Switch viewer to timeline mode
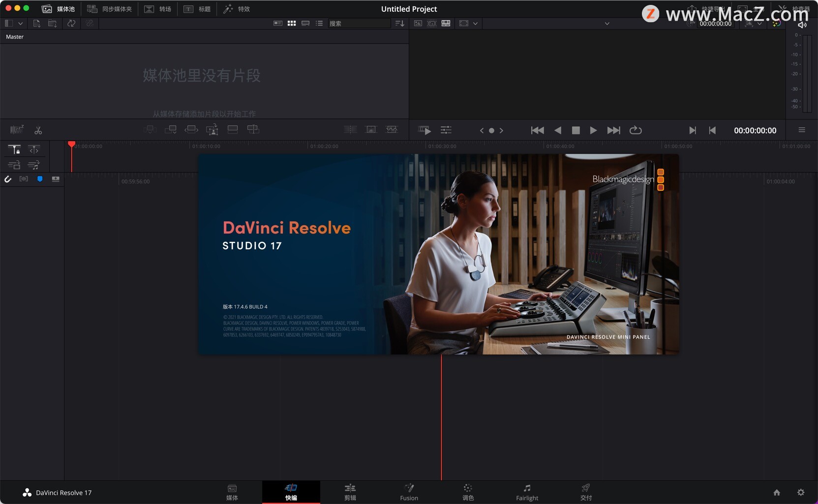818x504 pixels. pyautogui.click(x=446, y=23)
